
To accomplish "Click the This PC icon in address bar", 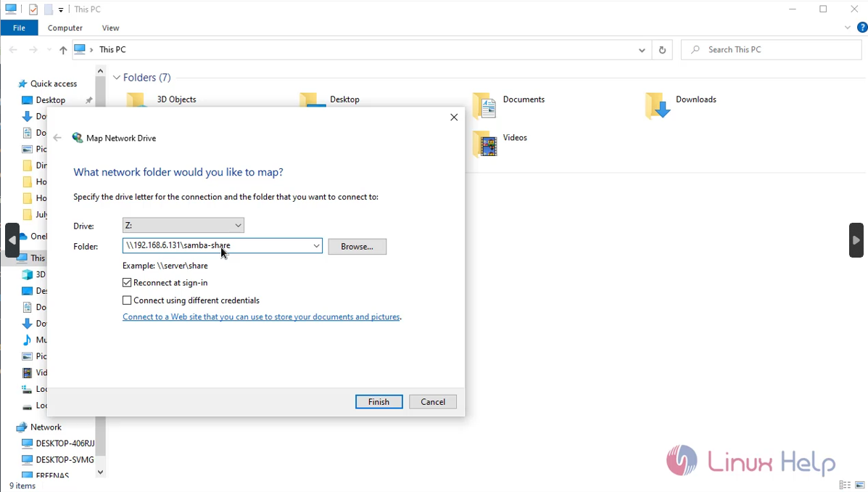I will 80,49.
